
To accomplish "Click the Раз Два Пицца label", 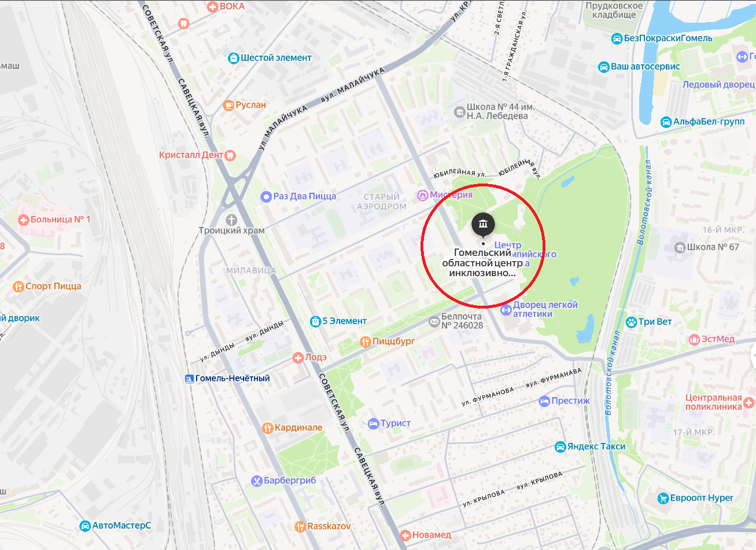I will point(305,196).
